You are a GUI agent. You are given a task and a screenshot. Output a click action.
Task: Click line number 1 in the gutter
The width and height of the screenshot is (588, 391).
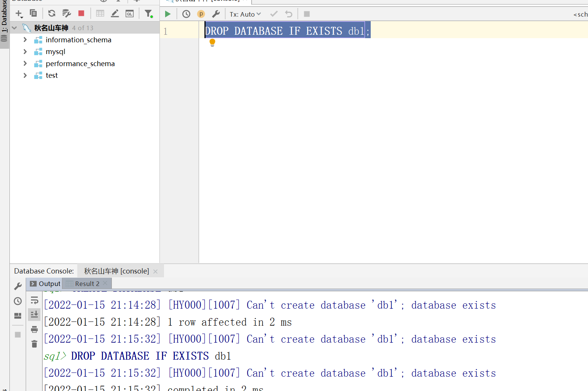click(166, 31)
